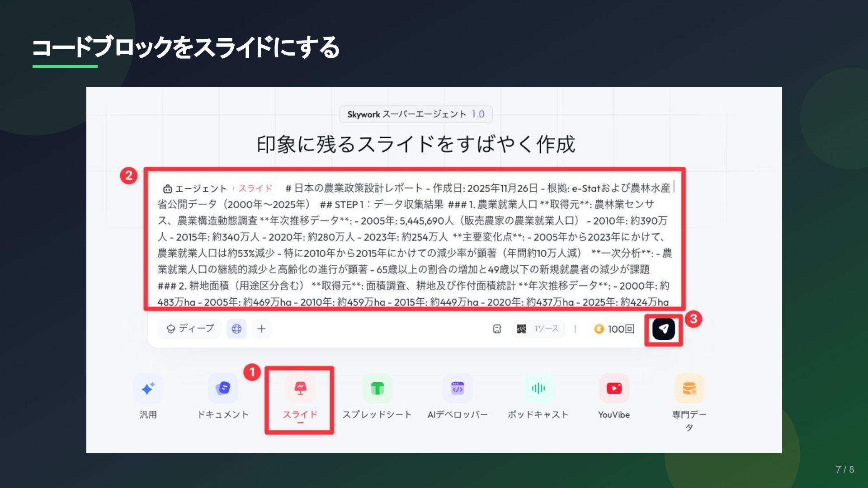Click the heading 印象に残るスライドをすばやく作成
Viewport: 868px width, 488px height.
pyautogui.click(x=415, y=145)
